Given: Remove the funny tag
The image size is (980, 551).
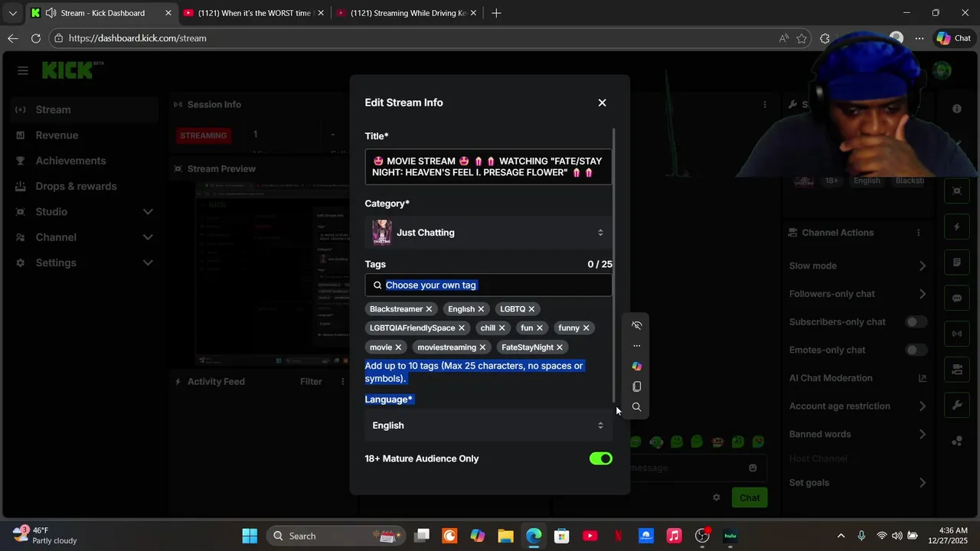Looking at the screenshot, I should pos(586,328).
